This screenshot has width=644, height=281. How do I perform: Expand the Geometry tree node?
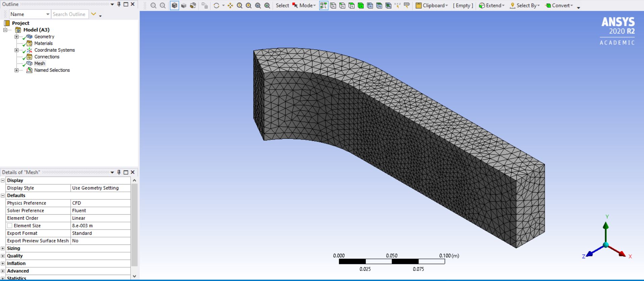click(x=16, y=37)
